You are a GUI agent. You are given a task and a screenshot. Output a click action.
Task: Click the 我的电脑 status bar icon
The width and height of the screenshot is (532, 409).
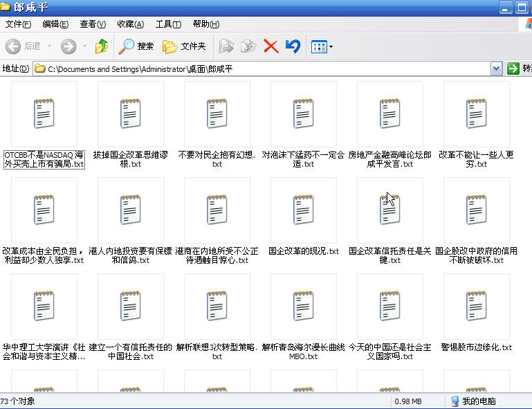(455, 401)
